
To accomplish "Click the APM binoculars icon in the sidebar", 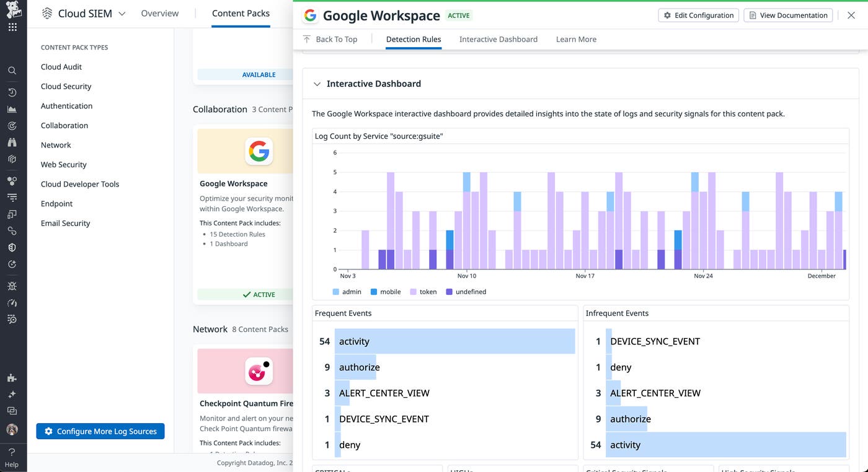I will coord(12,142).
